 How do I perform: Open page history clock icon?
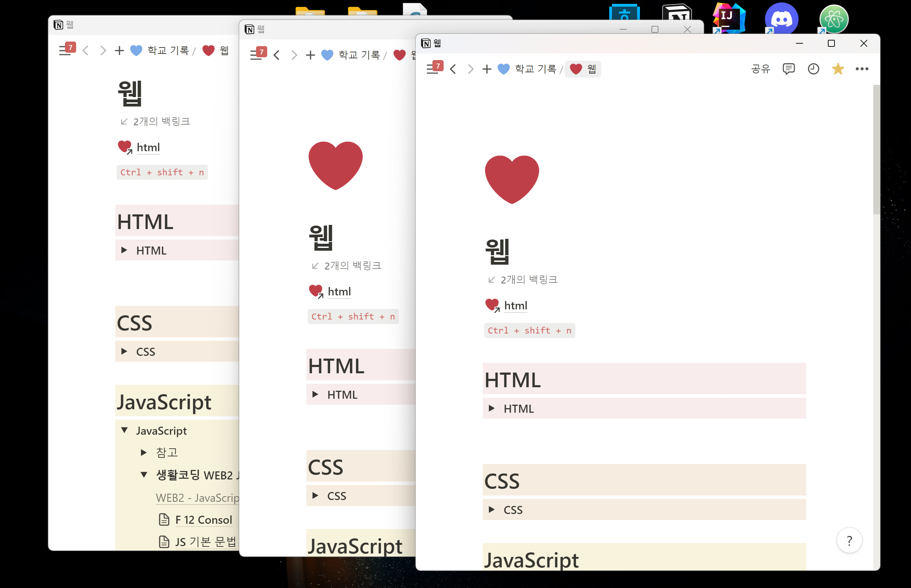click(813, 69)
